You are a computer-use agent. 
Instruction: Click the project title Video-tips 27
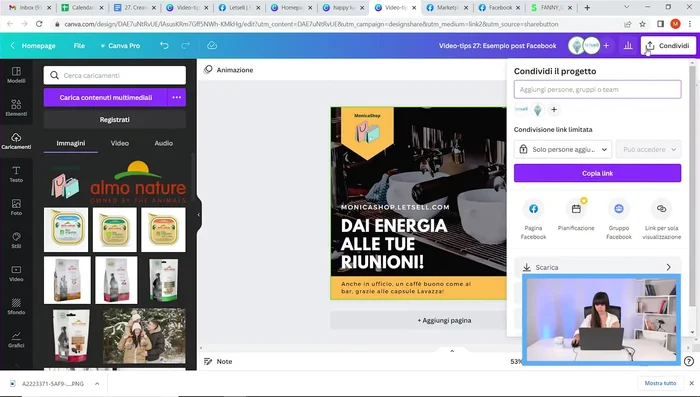coord(497,46)
